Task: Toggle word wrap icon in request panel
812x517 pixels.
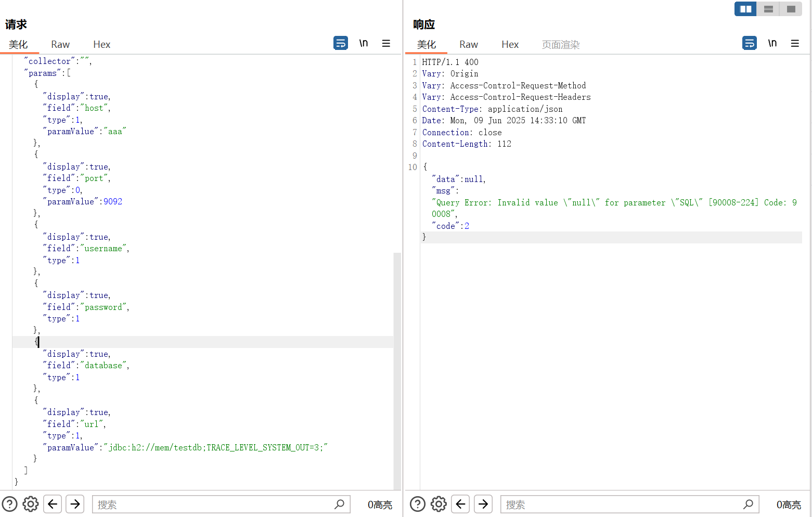Action: pos(340,43)
